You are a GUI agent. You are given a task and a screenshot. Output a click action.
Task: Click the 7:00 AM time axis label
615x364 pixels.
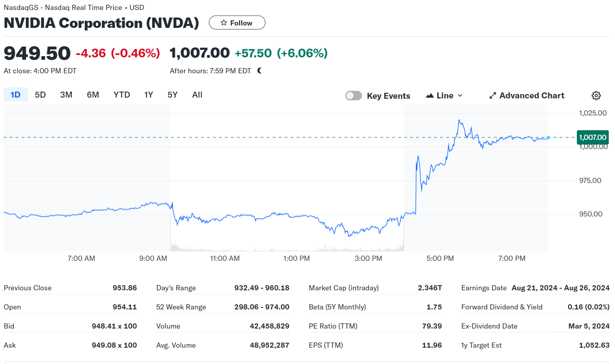pyautogui.click(x=81, y=258)
